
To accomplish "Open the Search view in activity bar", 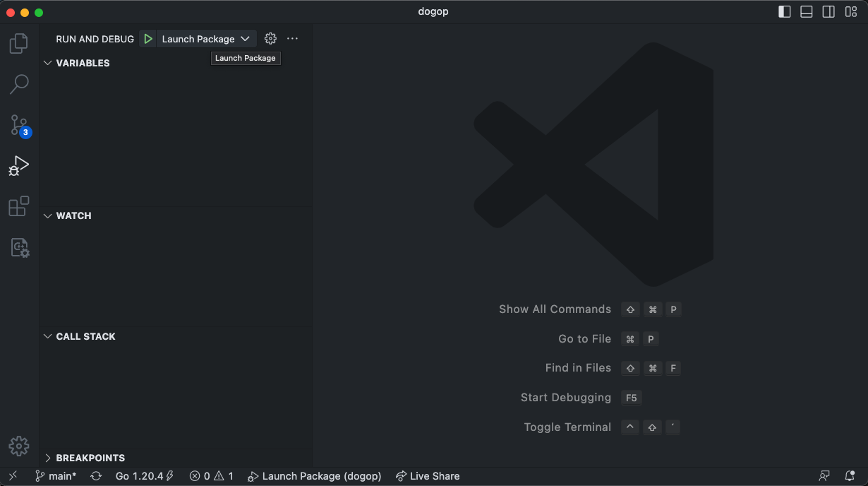I will 19,84.
